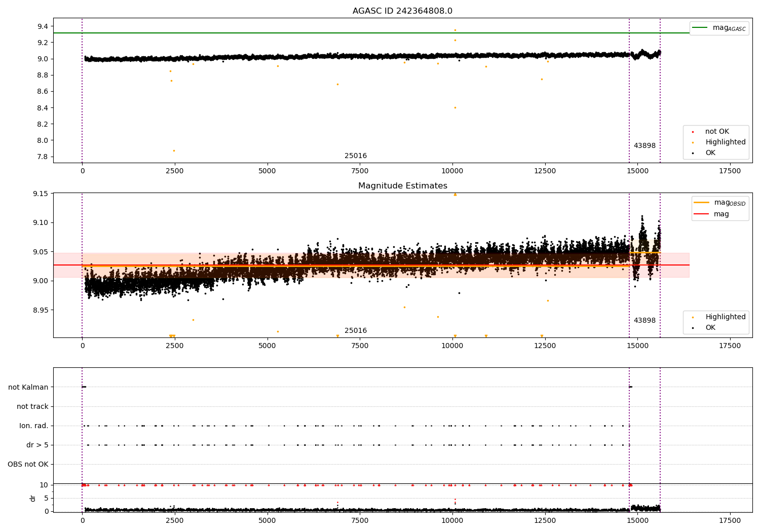Click x-axis tick 15000 under Magnitude Estimates plot
The height and width of the screenshot is (532, 760).
pos(637,346)
